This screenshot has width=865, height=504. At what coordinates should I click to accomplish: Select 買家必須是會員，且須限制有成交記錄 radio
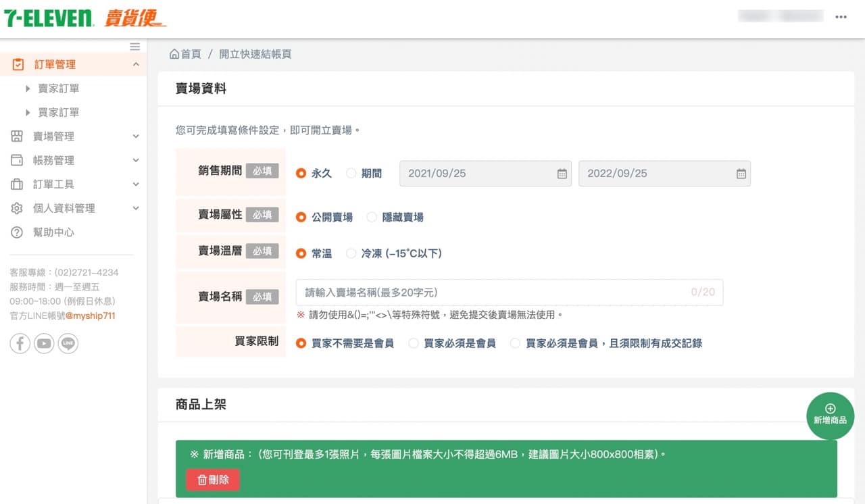[515, 343]
